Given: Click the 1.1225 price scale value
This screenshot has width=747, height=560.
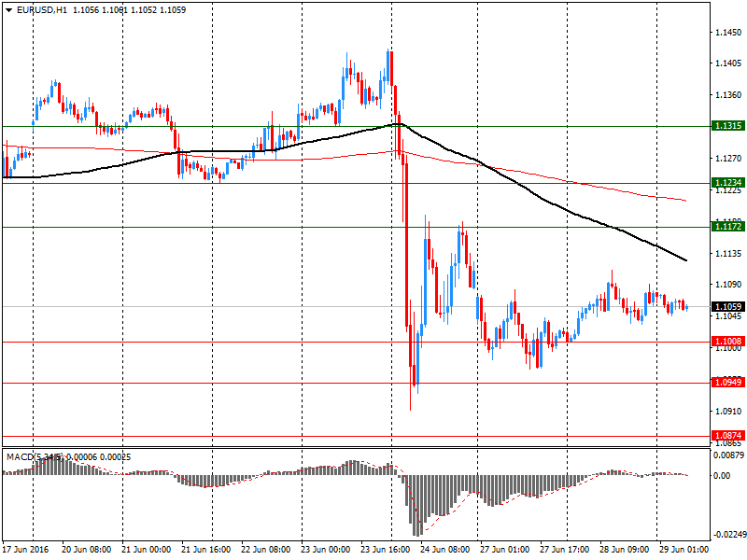Looking at the screenshot, I should pos(728,190).
